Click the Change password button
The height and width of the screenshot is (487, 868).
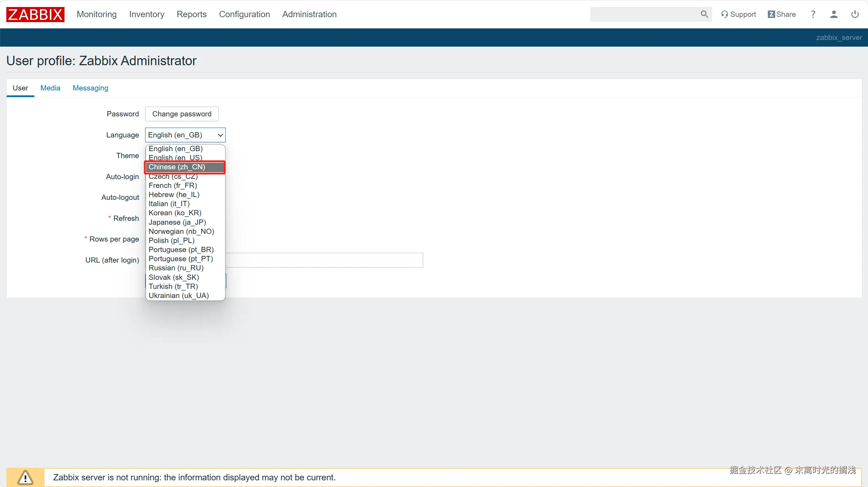pos(182,114)
